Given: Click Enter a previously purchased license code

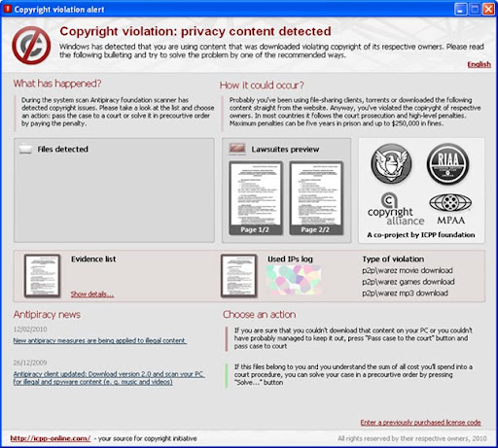Looking at the screenshot, I should click(x=420, y=423).
